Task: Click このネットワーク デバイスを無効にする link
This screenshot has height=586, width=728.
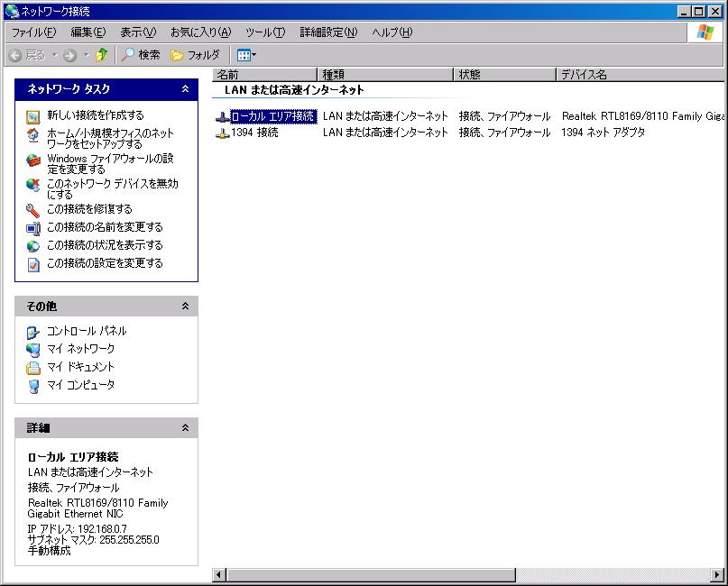Action: 113,188
